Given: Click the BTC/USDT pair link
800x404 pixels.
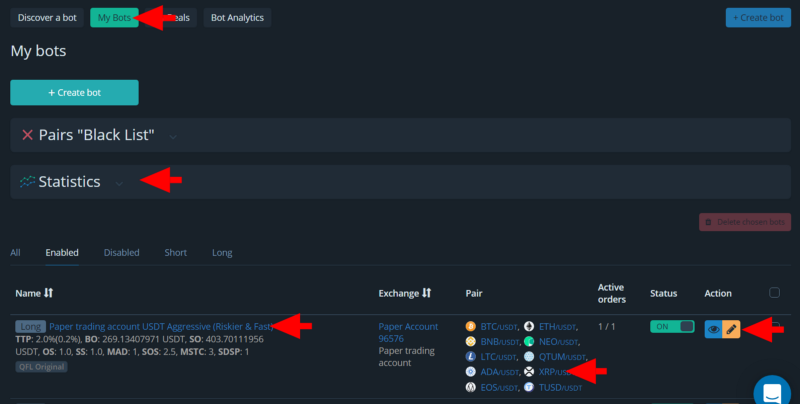Looking at the screenshot, I should (x=498, y=326).
